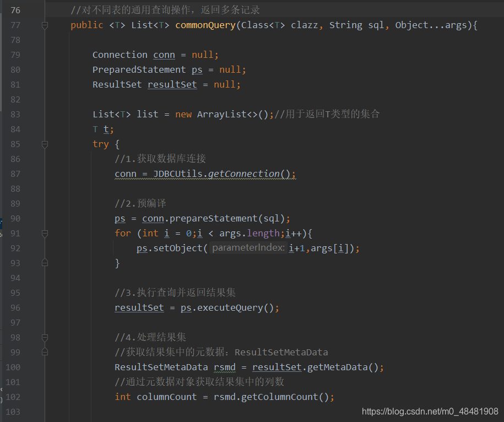Click comment '//通过元数据对象获取结果集中的列数'
Viewport: 504px width, 422px height.
click(x=199, y=382)
